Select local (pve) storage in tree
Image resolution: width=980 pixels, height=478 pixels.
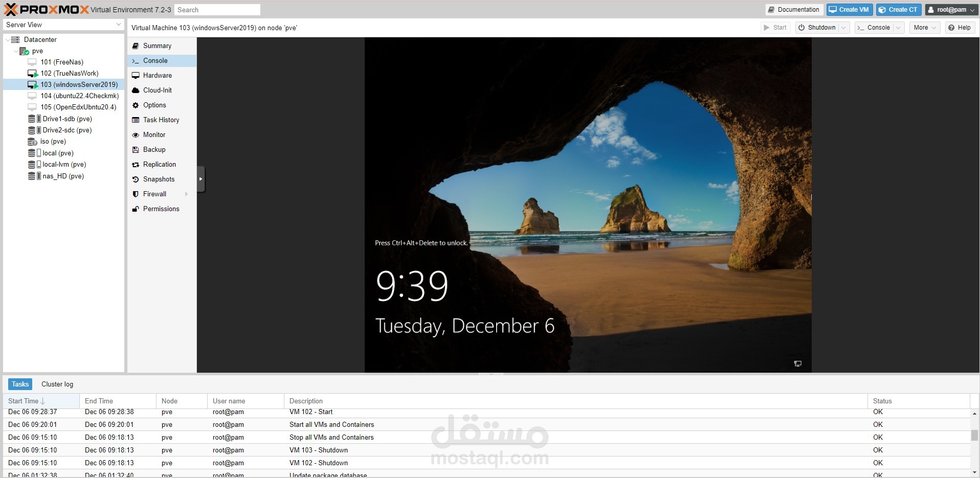pos(64,153)
